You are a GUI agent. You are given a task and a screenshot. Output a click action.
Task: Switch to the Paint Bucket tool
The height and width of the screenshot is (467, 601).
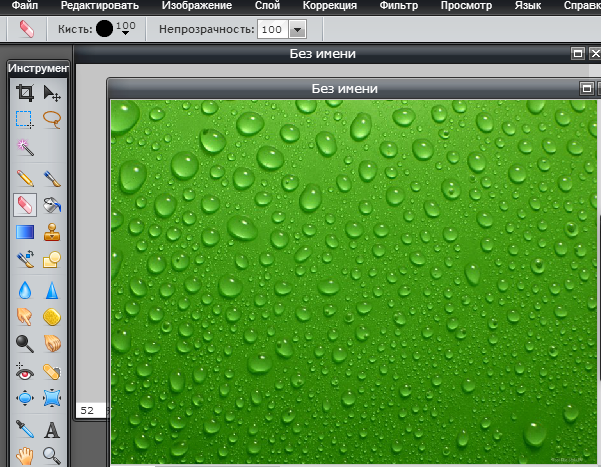(x=52, y=205)
